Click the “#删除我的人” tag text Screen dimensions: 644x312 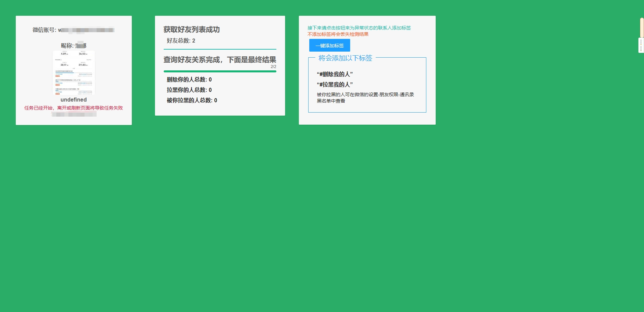pos(335,74)
